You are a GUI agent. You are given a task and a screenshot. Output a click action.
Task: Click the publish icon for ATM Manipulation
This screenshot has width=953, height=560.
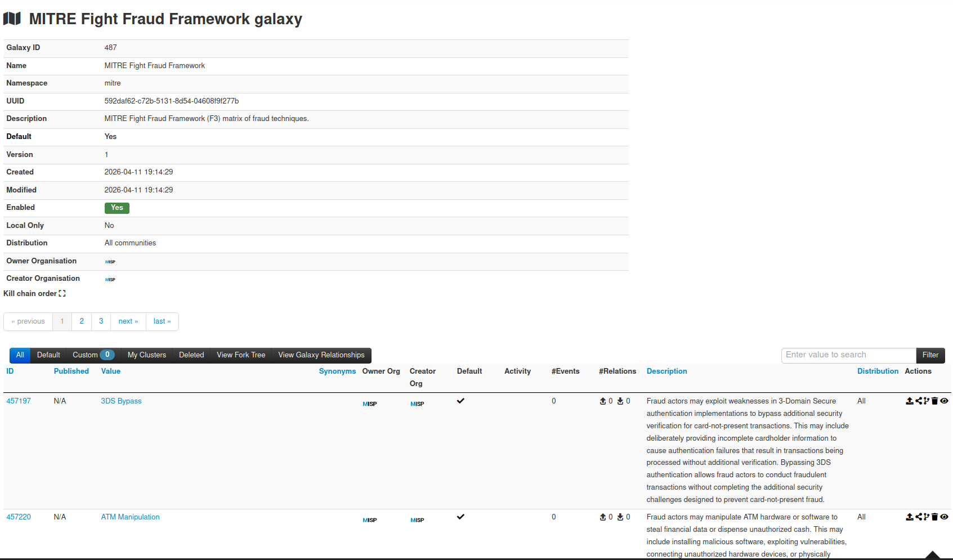909,517
